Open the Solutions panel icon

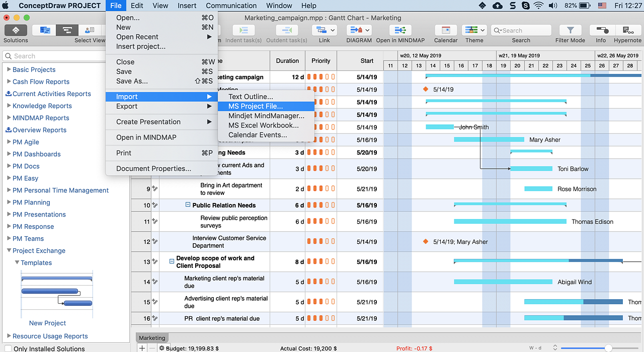click(16, 30)
